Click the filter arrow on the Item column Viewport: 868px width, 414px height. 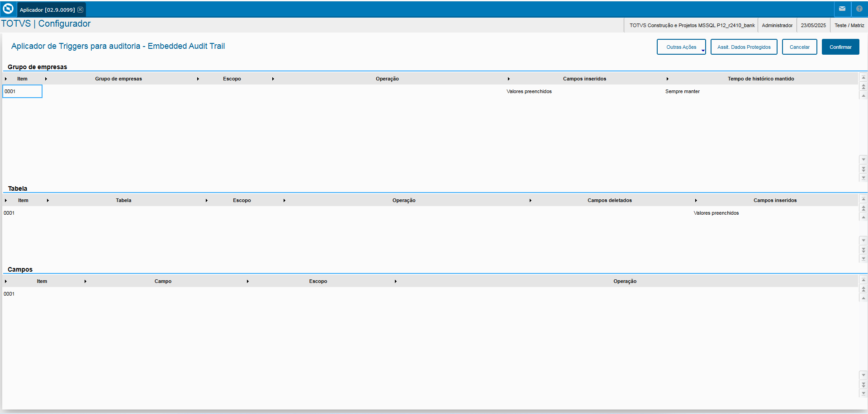coord(46,78)
